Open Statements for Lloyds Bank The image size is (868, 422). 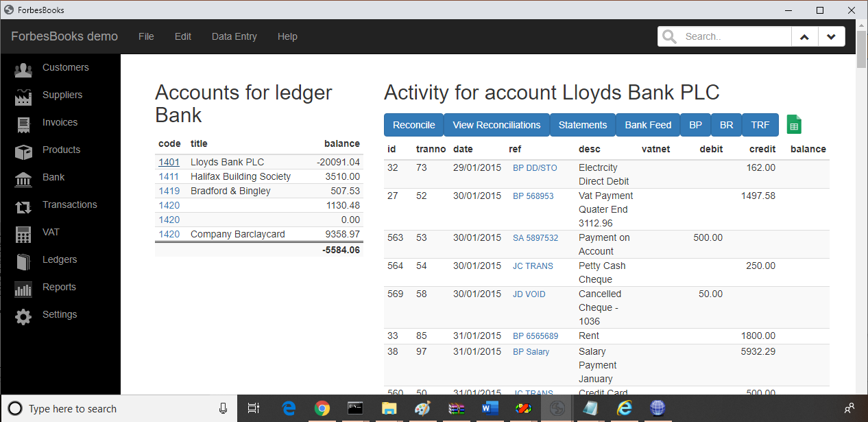click(583, 125)
